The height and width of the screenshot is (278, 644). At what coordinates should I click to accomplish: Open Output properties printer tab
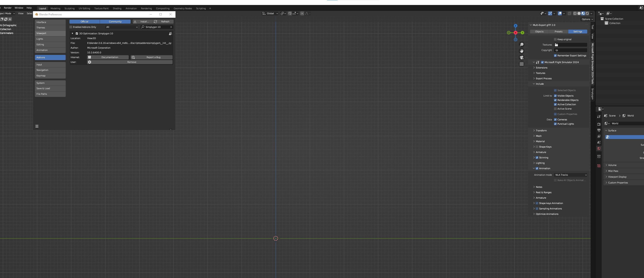tap(599, 131)
